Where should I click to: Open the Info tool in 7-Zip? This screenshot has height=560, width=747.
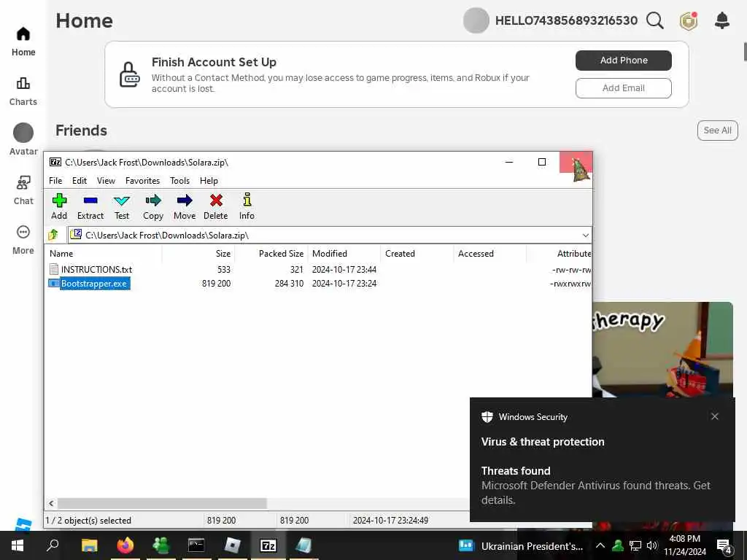pyautogui.click(x=247, y=206)
